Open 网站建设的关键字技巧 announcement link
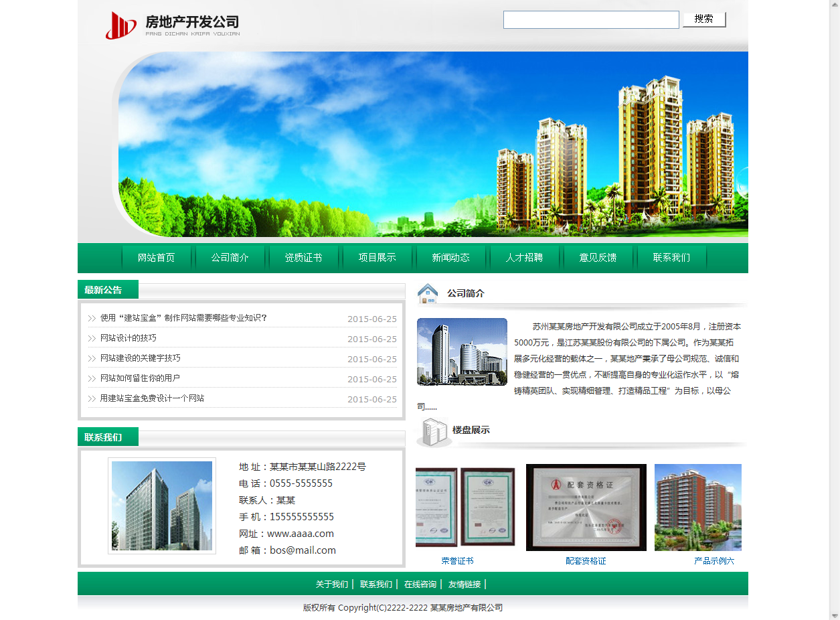 (141, 358)
